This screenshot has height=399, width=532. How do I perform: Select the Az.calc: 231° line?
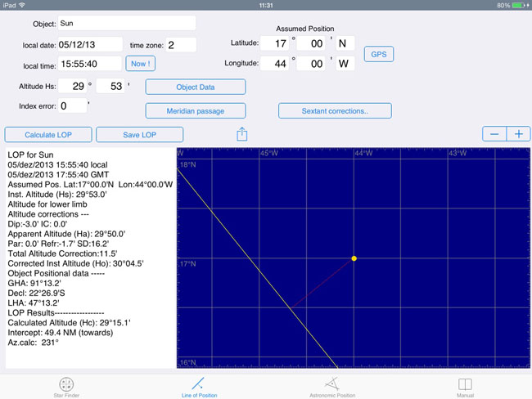[33, 343]
